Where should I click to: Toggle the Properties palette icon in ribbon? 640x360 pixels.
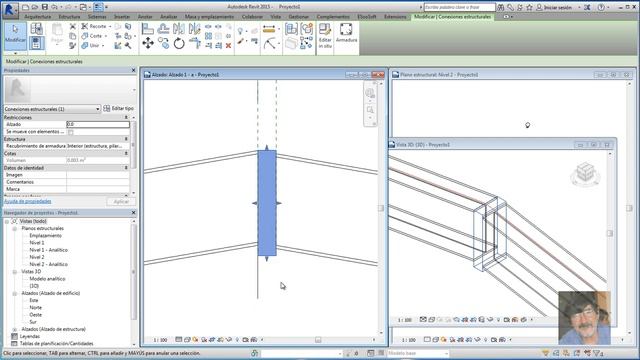[36, 43]
